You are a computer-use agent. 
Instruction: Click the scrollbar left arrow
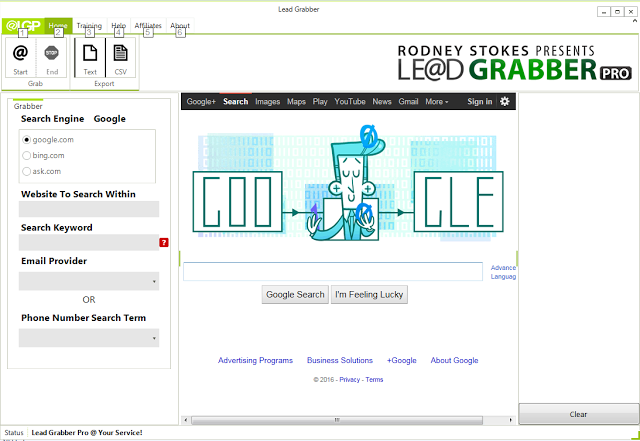[186, 420]
